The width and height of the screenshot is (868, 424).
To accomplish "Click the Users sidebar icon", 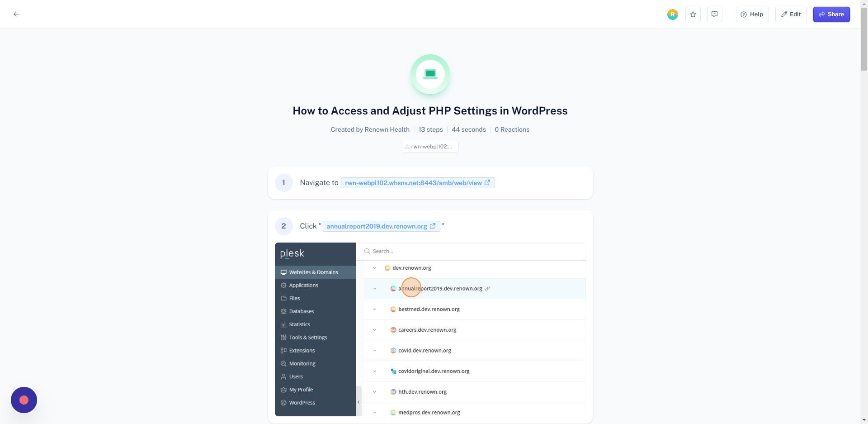I will tap(283, 377).
